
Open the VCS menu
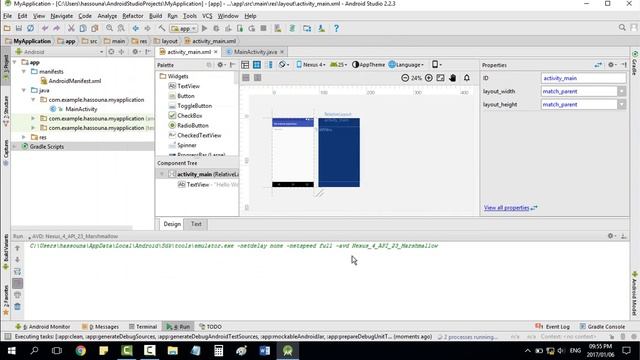click(x=207, y=16)
